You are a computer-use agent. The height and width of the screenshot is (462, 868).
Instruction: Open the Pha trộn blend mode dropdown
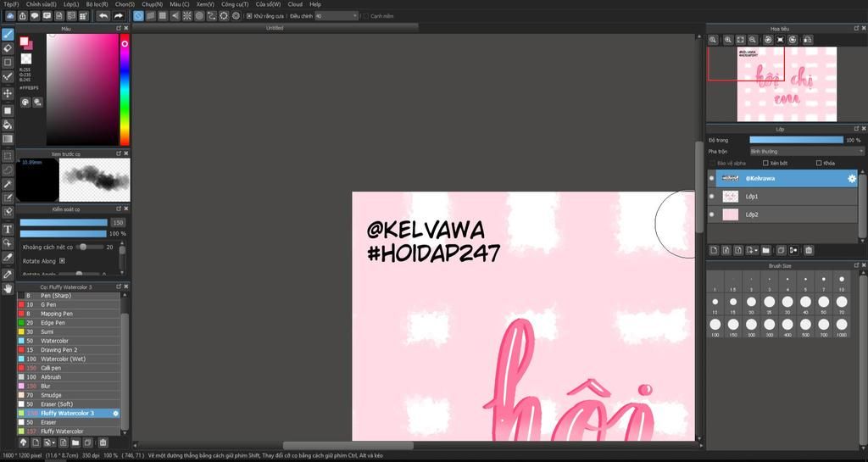(807, 152)
